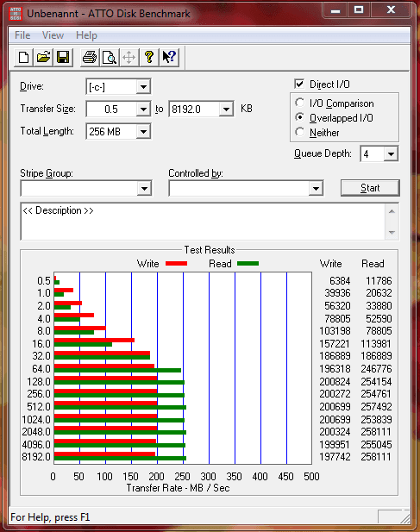
Task: Print results with the printer icon
Action: 90,57
